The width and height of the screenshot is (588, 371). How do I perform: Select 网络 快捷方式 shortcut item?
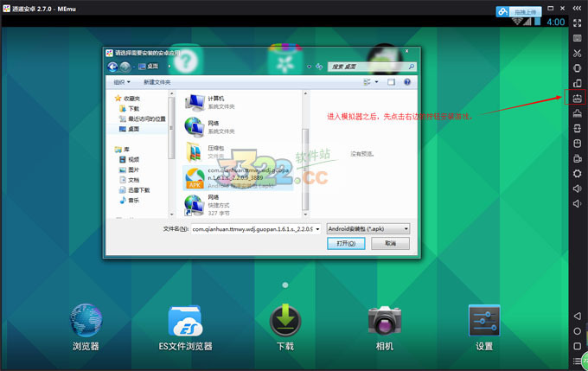(x=240, y=205)
